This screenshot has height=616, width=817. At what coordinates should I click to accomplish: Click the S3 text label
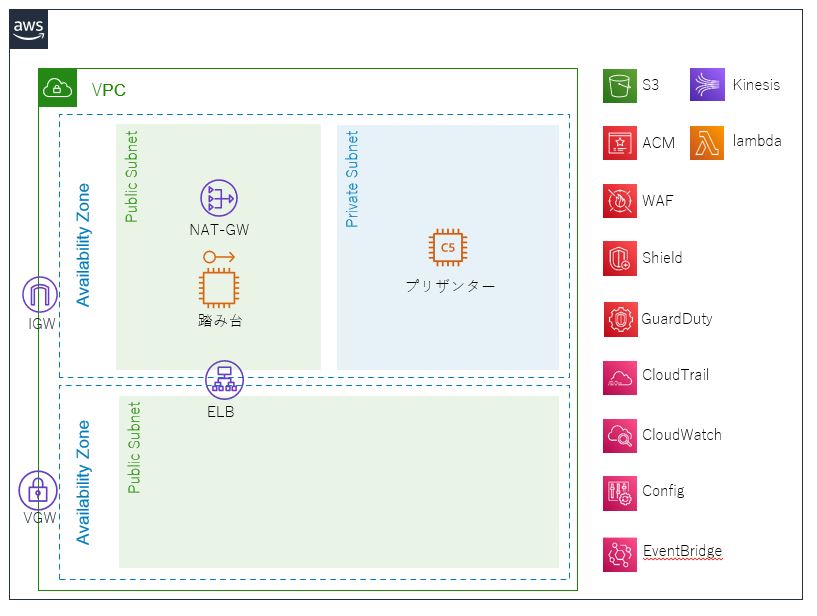650,84
